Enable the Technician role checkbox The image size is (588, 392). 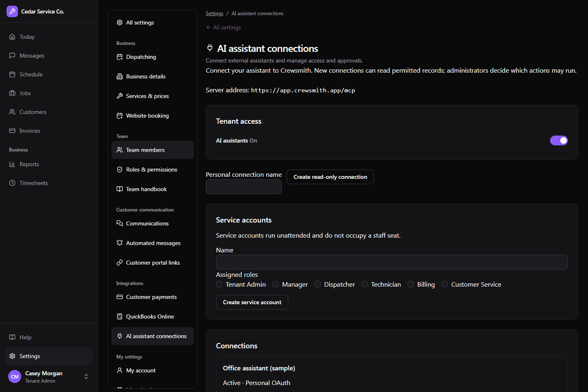click(365, 284)
